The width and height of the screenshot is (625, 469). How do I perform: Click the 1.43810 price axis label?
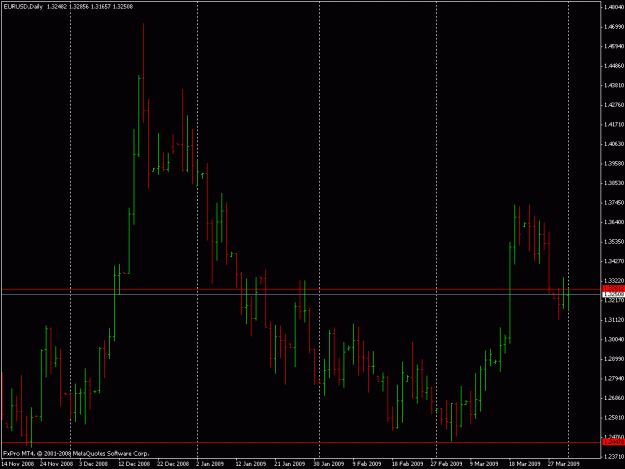(x=614, y=85)
